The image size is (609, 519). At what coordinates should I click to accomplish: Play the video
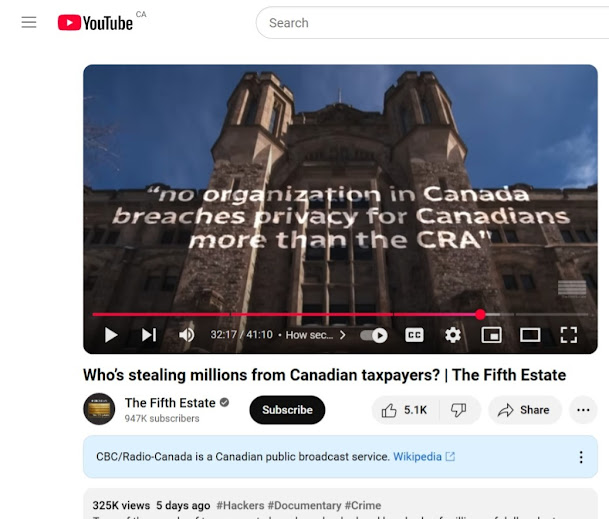[x=111, y=335]
